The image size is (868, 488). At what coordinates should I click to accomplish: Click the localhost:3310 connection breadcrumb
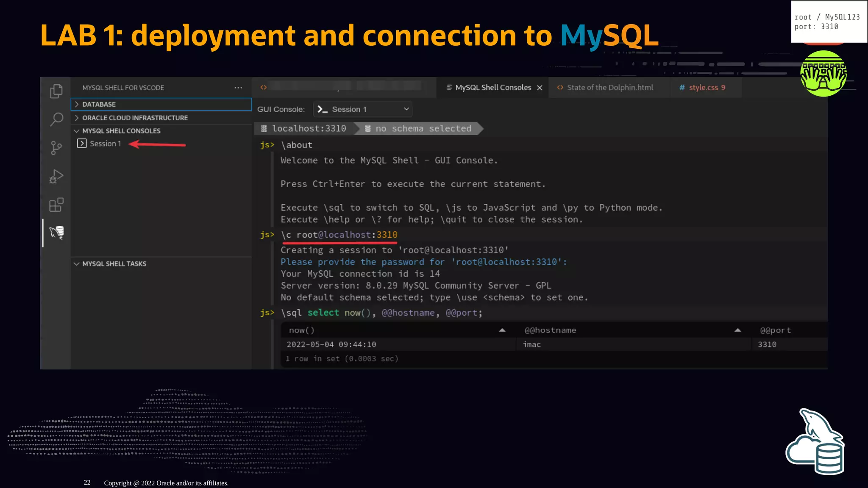[304, 128]
